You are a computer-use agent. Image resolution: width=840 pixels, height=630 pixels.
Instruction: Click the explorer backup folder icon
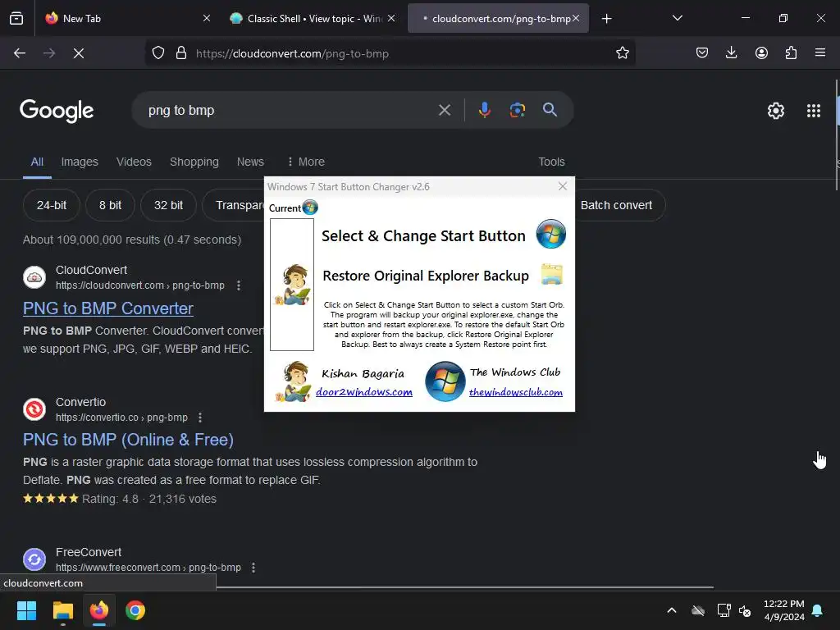click(x=552, y=274)
